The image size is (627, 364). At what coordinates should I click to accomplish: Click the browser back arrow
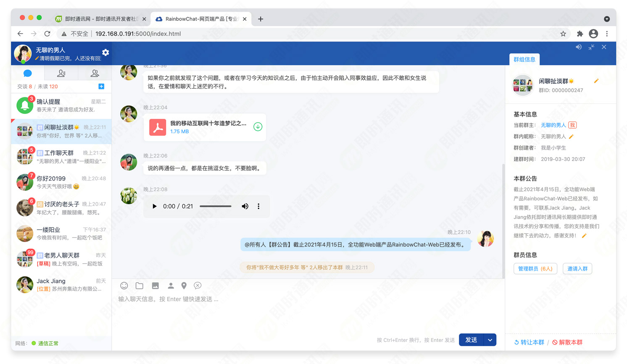(20, 34)
